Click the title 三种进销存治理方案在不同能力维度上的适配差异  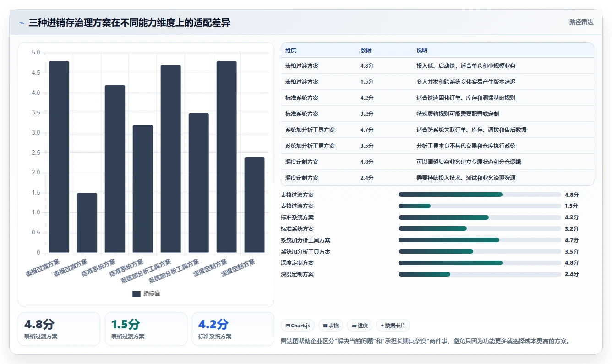(x=129, y=22)
